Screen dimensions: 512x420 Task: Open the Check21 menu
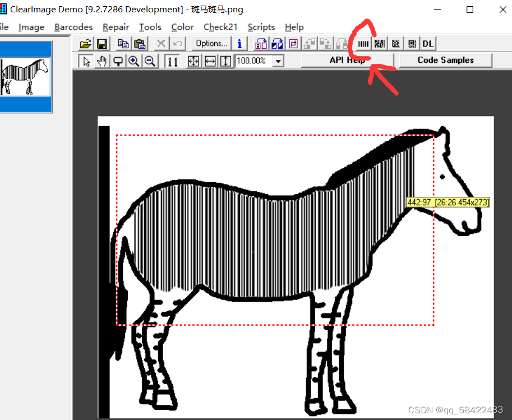point(220,27)
